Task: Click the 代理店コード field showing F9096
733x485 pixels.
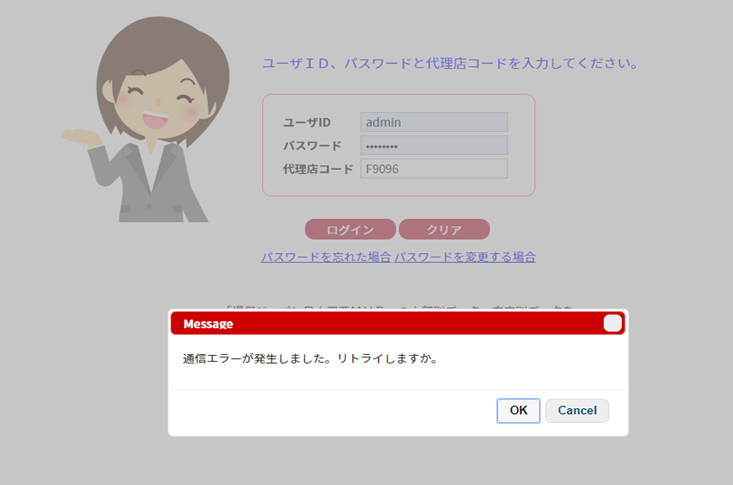Action: pyautogui.click(x=434, y=169)
